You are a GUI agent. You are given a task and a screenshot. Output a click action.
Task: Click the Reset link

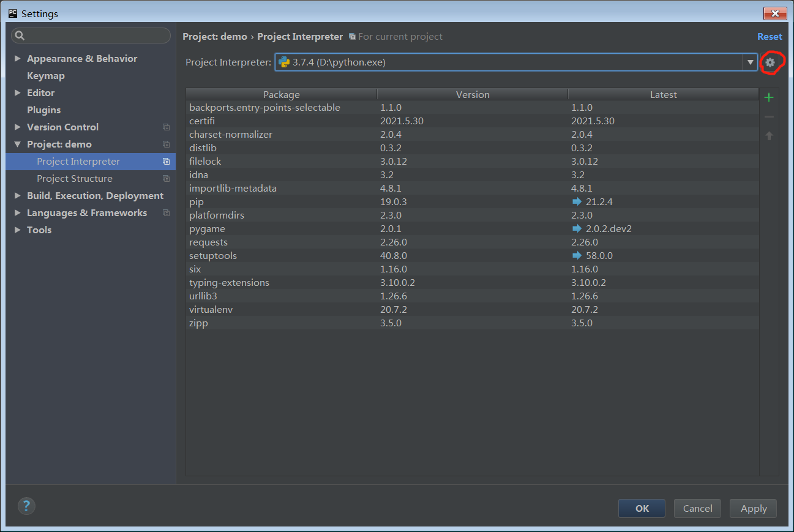770,37
